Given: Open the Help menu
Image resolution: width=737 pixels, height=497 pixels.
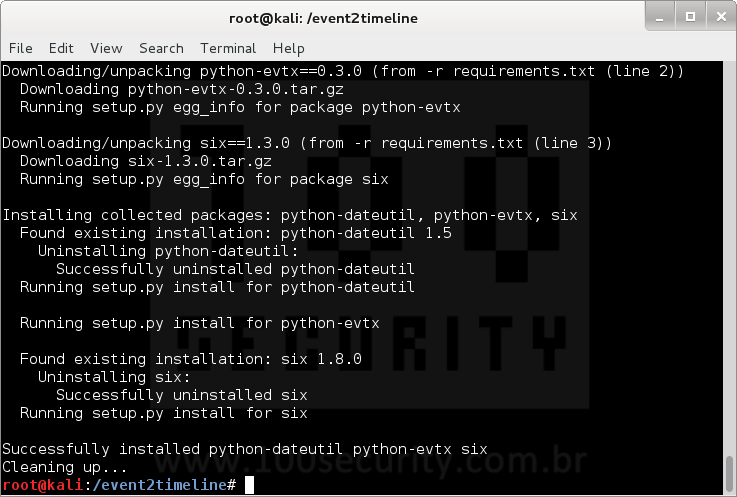Looking at the screenshot, I should tap(289, 48).
